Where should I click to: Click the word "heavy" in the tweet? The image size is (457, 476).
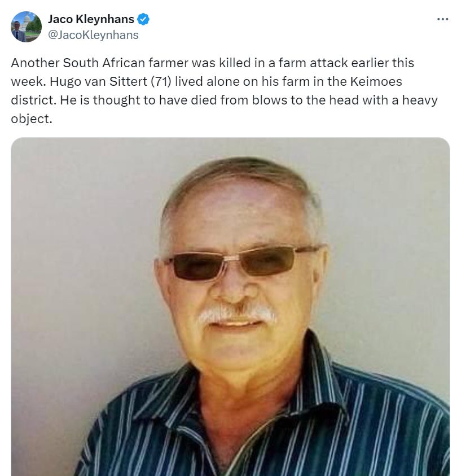pyautogui.click(x=420, y=100)
